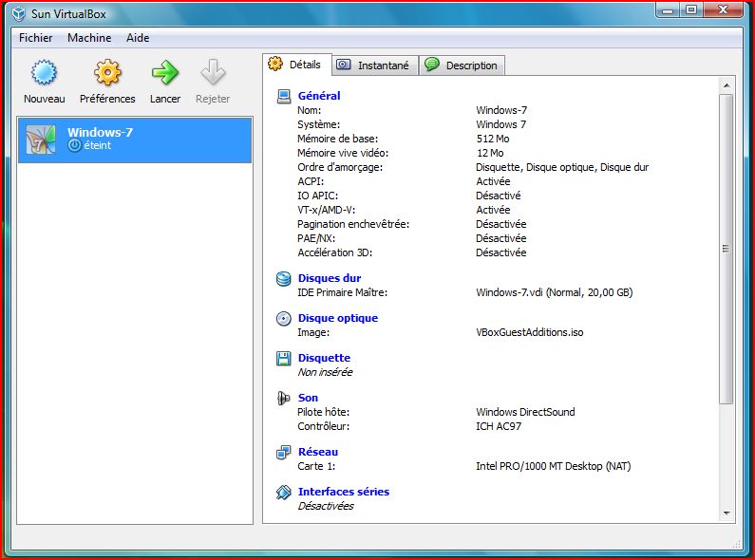Click the Réseau network icon

point(284,452)
